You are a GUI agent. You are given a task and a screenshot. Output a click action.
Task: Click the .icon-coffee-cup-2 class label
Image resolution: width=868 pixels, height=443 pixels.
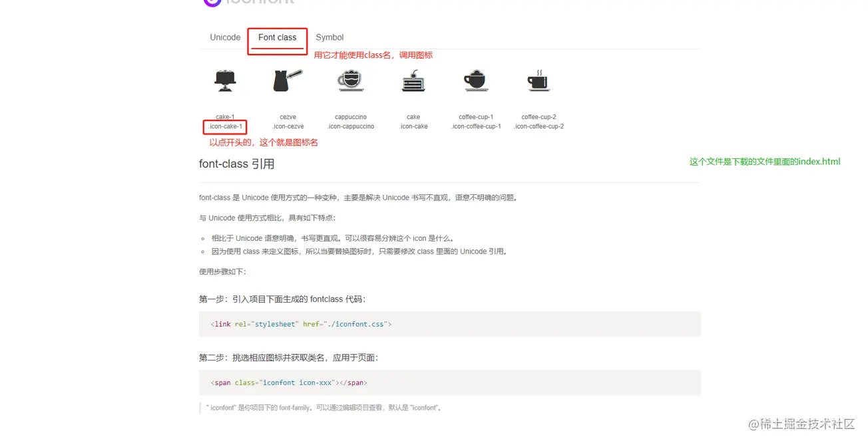pos(539,126)
